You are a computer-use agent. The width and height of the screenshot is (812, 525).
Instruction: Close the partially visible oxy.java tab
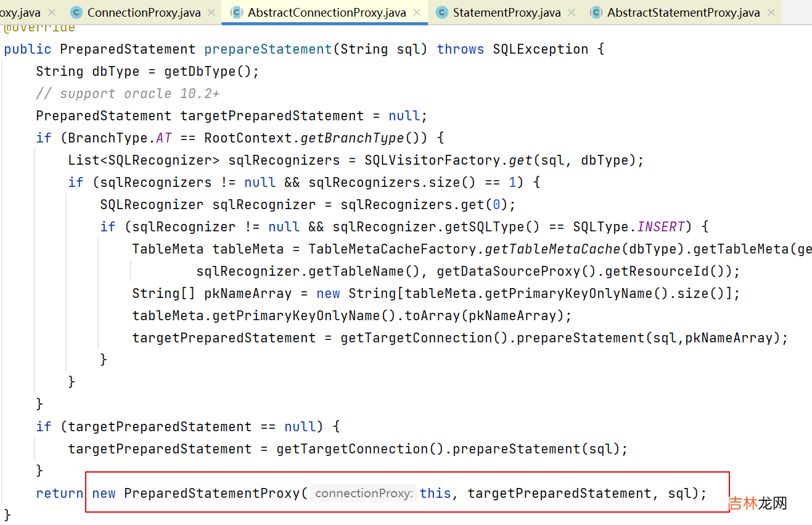click(x=51, y=12)
